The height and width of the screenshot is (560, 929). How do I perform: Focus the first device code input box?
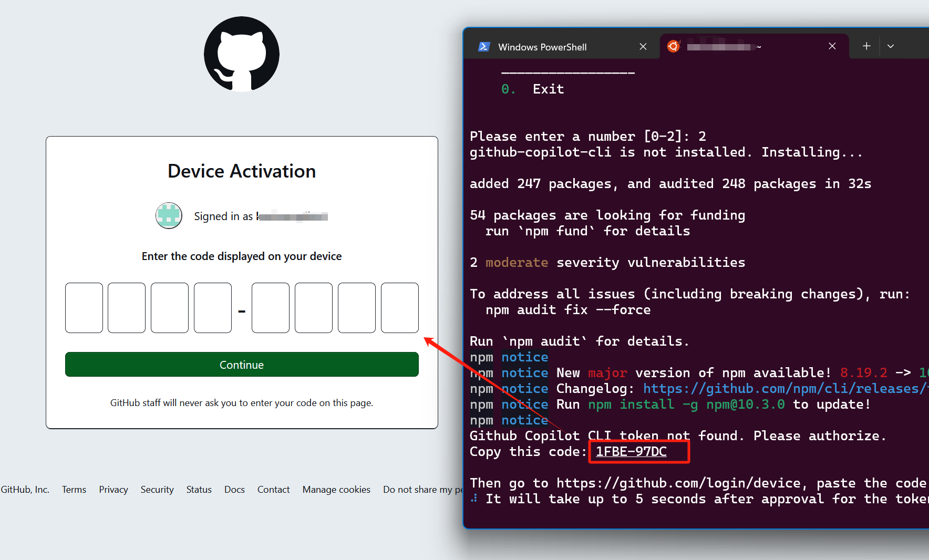(84, 308)
